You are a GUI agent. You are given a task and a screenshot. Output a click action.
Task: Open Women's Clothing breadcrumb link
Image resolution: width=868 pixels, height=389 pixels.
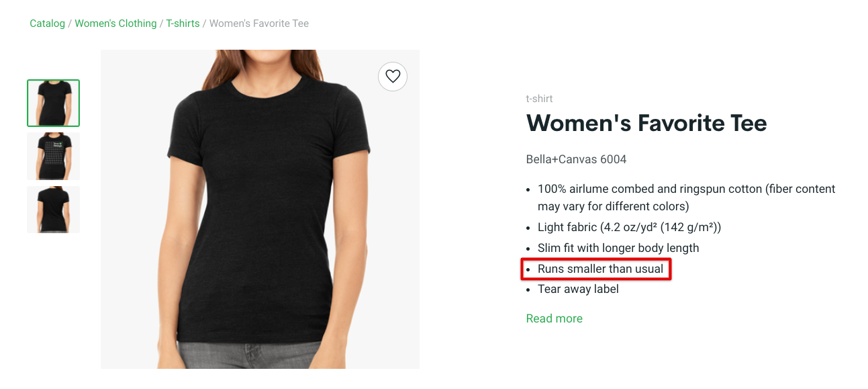tap(115, 24)
